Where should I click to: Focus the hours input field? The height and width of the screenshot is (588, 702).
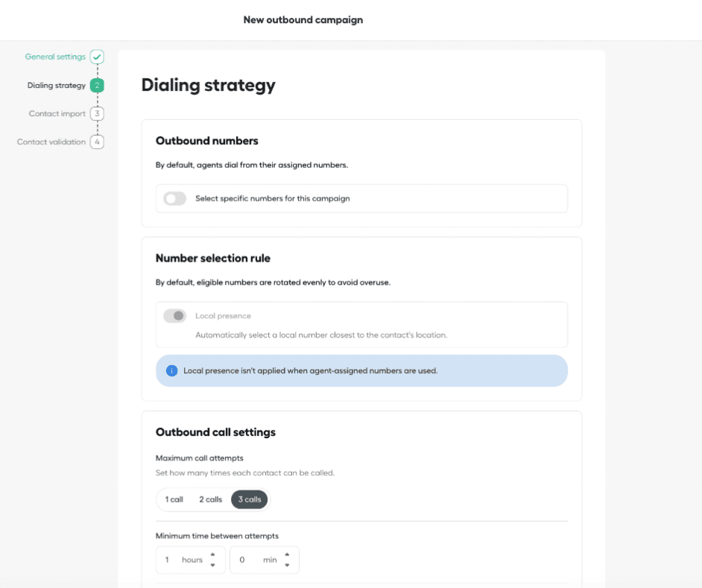191,560
